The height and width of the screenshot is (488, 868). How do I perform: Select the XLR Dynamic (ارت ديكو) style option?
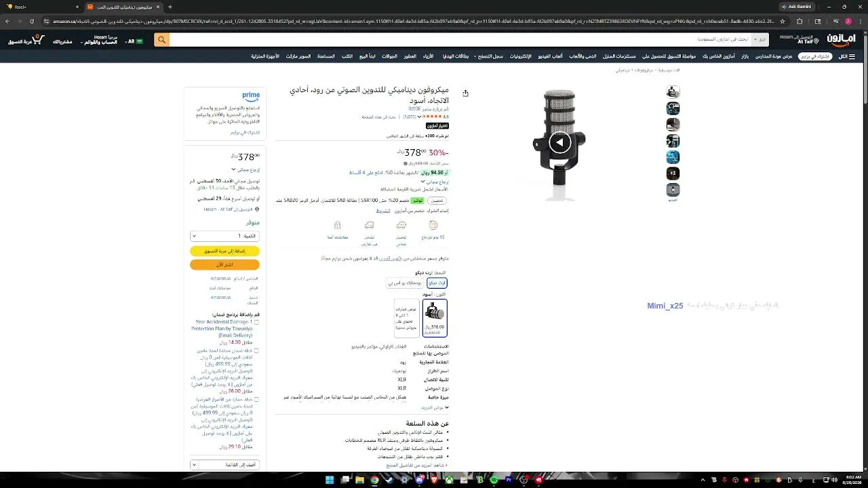(437, 283)
